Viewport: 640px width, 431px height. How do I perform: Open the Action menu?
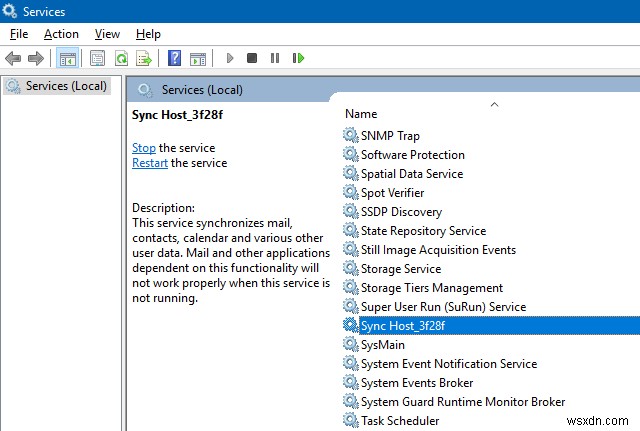tap(61, 34)
